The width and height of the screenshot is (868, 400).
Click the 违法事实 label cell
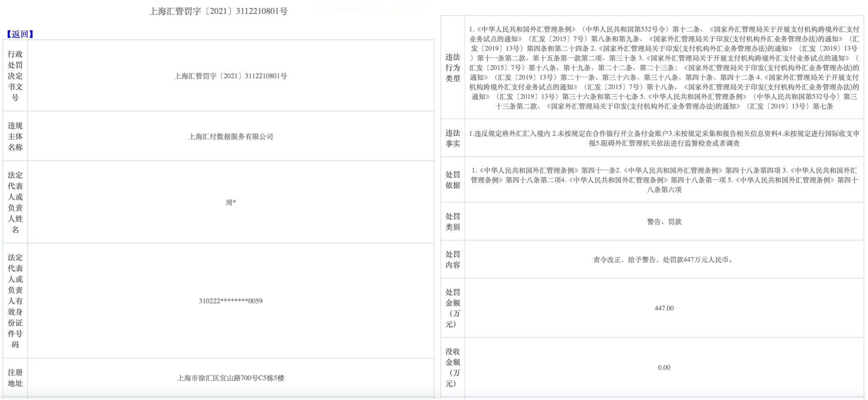(x=453, y=138)
